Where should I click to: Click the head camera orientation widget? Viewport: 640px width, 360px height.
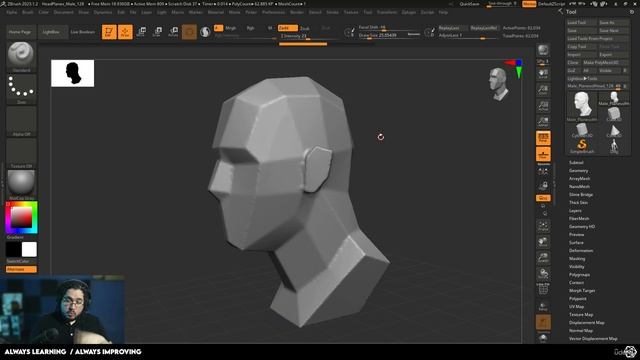(x=499, y=84)
